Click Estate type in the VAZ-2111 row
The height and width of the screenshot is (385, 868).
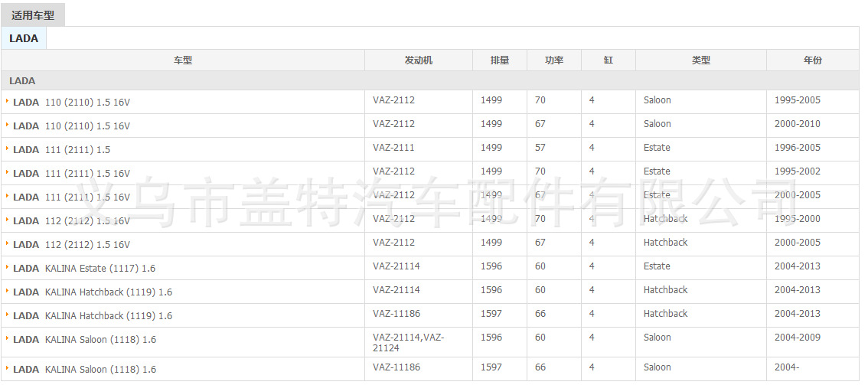tap(657, 148)
